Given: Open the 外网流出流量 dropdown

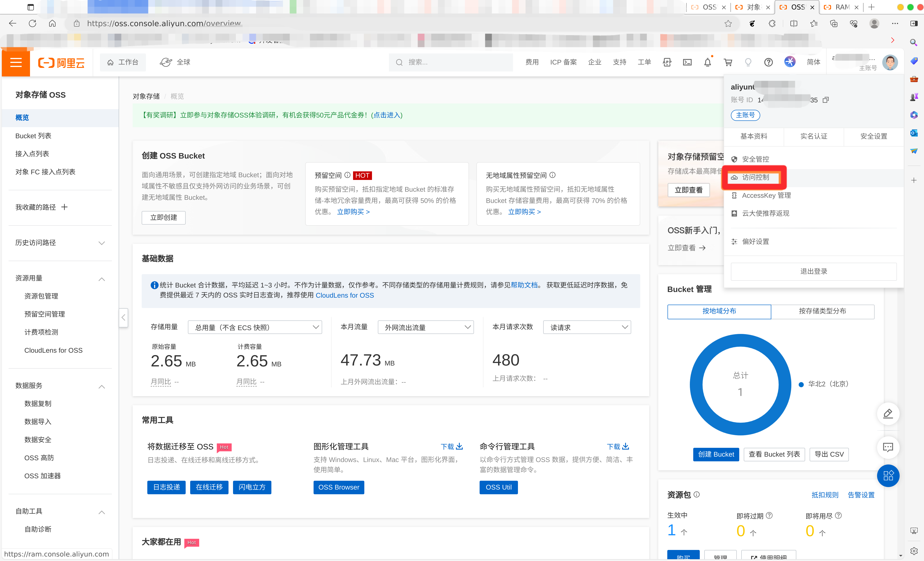Looking at the screenshot, I should pos(426,327).
